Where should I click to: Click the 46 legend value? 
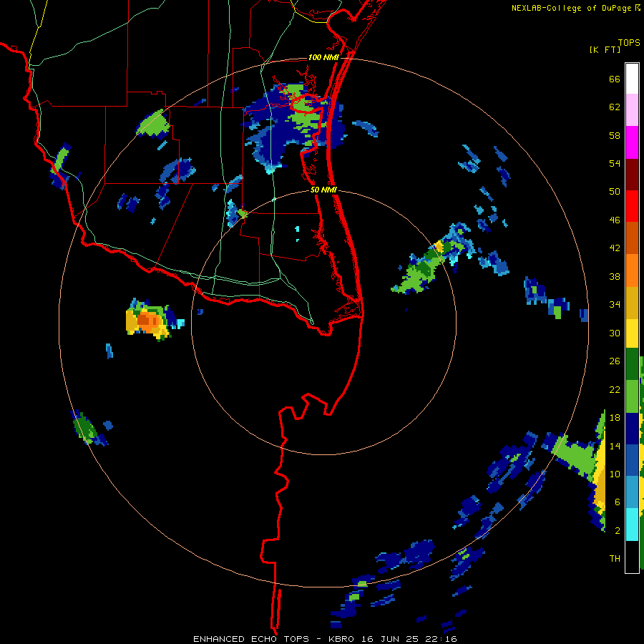coord(615,220)
